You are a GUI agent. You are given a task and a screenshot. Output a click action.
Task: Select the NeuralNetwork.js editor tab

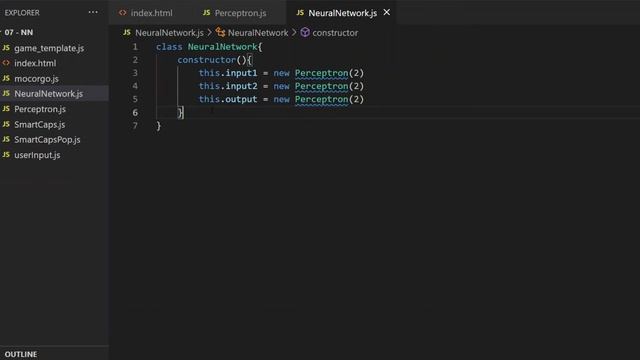(342, 13)
